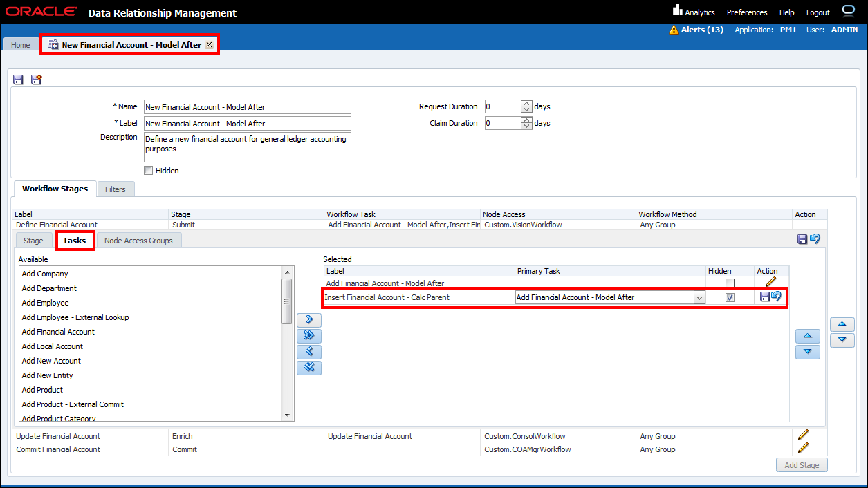
Task: Open the Help menu
Action: pyautogui.click(x=786, y=12)
